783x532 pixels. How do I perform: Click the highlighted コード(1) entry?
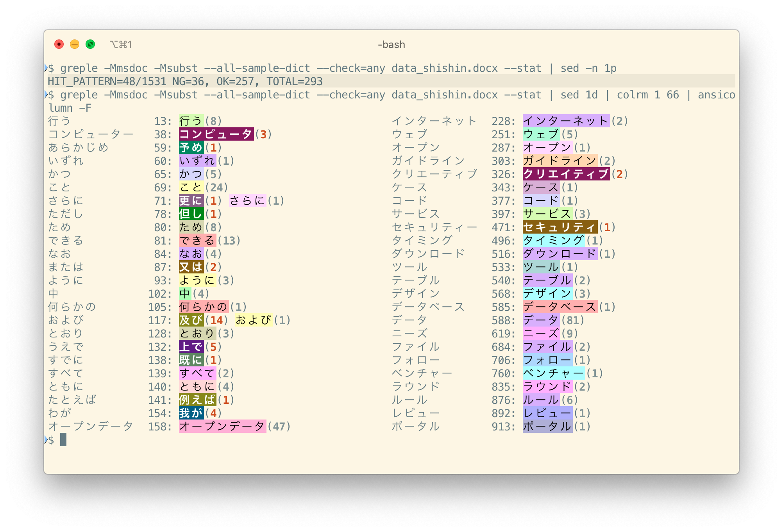[x=541, y=201]
